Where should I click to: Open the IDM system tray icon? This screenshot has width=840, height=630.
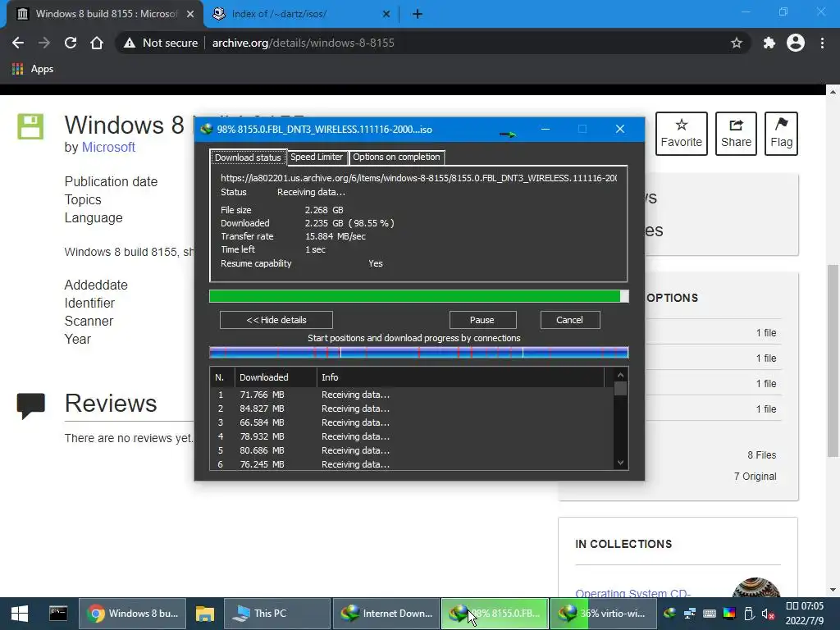(x=669, y=614)
